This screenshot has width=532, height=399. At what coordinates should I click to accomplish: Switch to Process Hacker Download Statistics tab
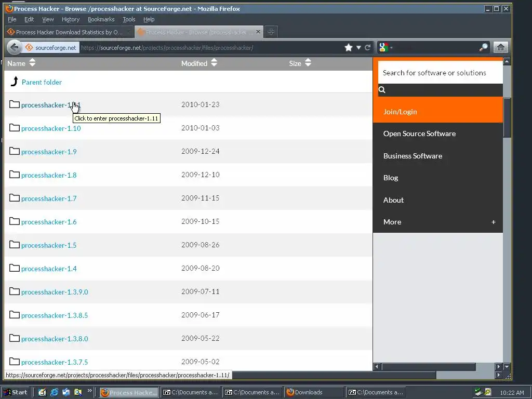click(x=69, y=32)
